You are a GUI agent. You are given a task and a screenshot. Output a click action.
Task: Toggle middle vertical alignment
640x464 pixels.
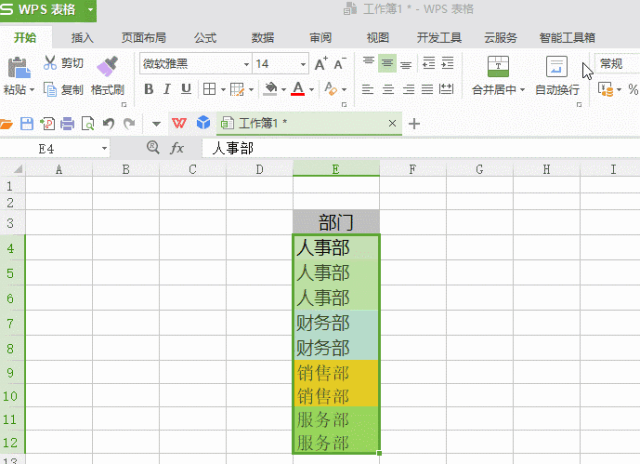click(x=387, y=63)
